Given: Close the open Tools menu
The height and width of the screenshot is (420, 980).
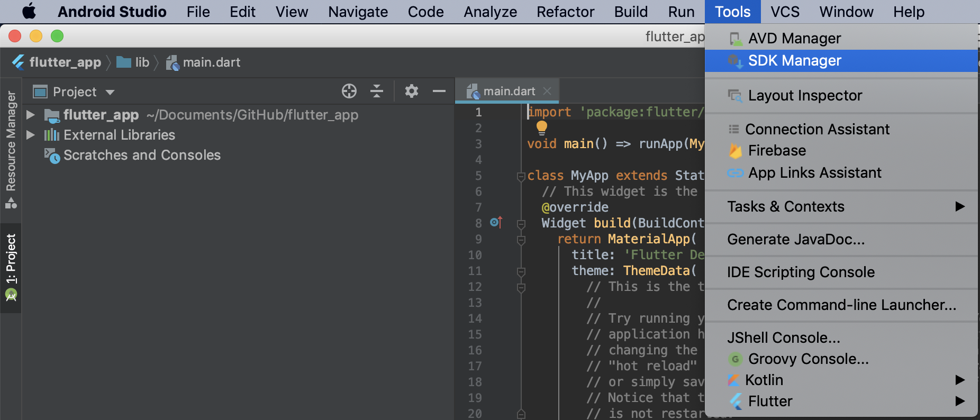Looking at the screenshot, I should tap(732, 12).
